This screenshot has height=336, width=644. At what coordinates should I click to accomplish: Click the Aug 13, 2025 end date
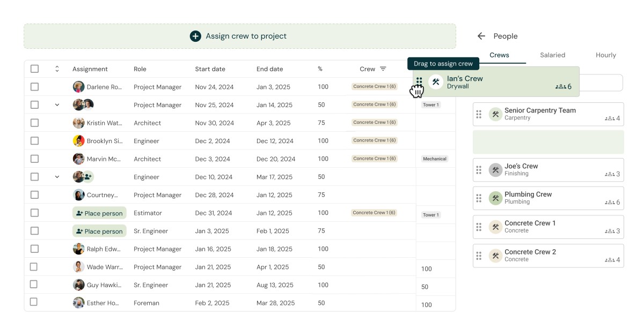pos(275,285)
